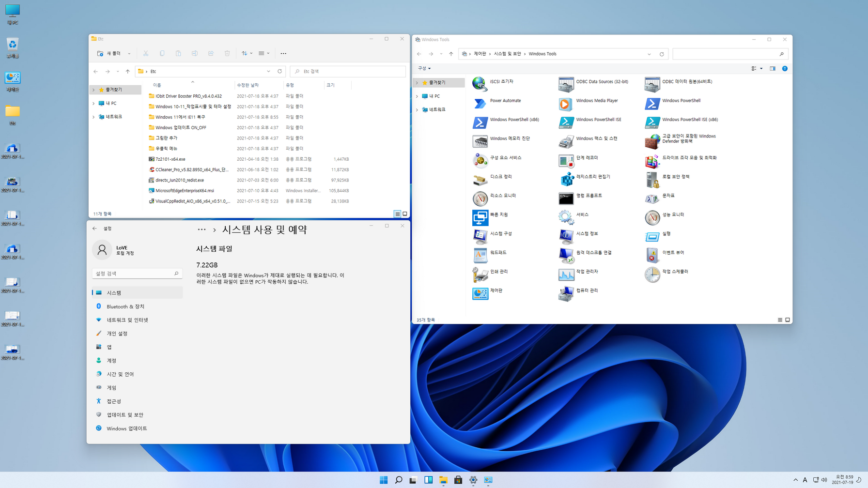Click 설정 검색 search field
Screen dimensions: 868x488
[137, 274]
